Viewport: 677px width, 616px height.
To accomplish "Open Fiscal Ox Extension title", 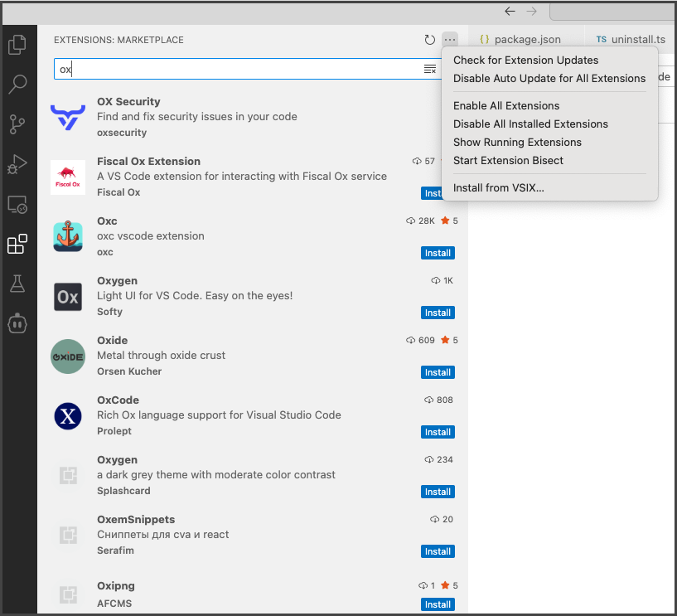I will point(148,161).
